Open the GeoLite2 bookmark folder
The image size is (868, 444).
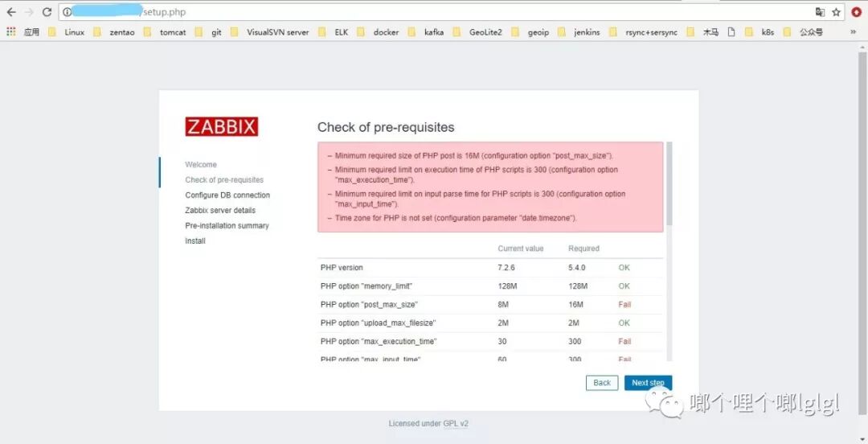477,32
